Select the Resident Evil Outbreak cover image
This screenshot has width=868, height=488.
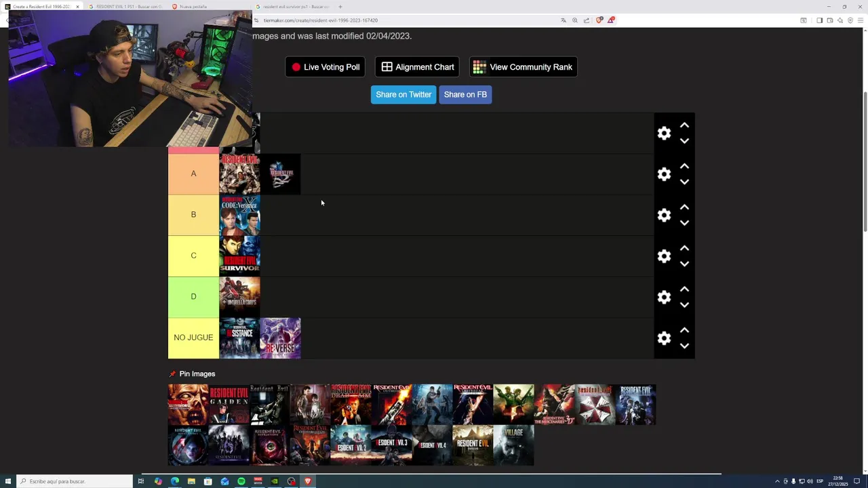pos(392,405)
